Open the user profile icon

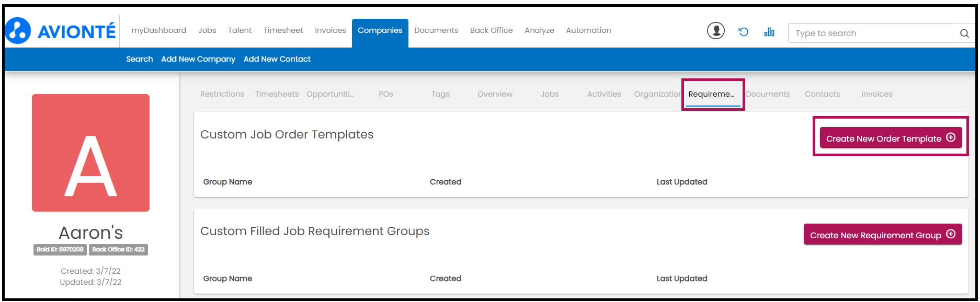pyautogui.click(x=716, y=31)
